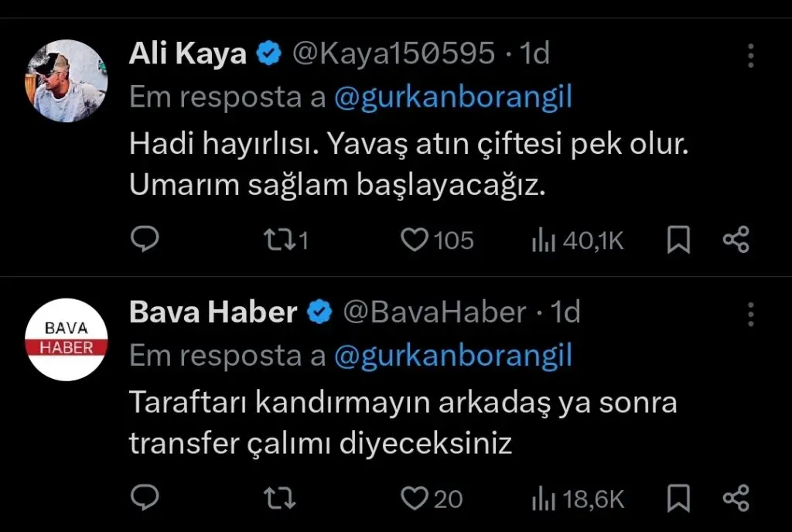Open Ali Kaya display name
Screen dimensions: 792x532
(x=188, y=53)
